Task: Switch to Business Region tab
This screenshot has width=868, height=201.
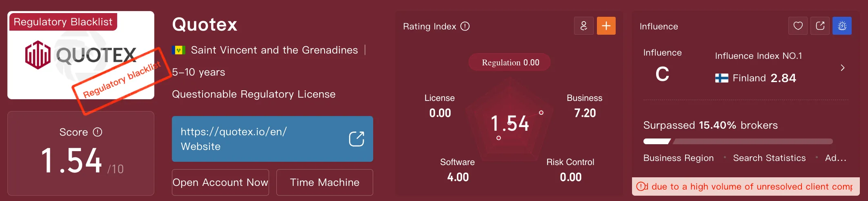Action: click(x=679, y=158)
